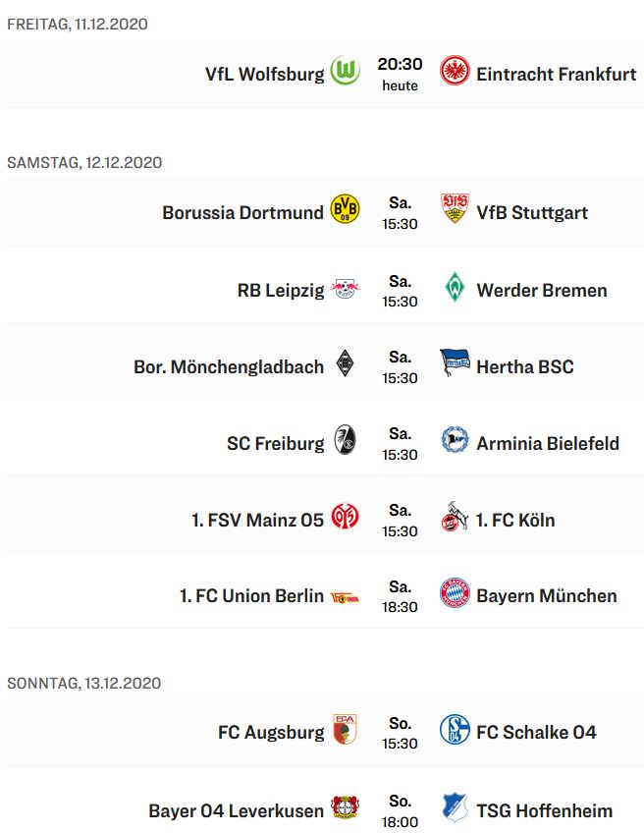Click the VfB Stuttgart crest
The height and width of the screenshot is (833, 644).
click(455, 210)
